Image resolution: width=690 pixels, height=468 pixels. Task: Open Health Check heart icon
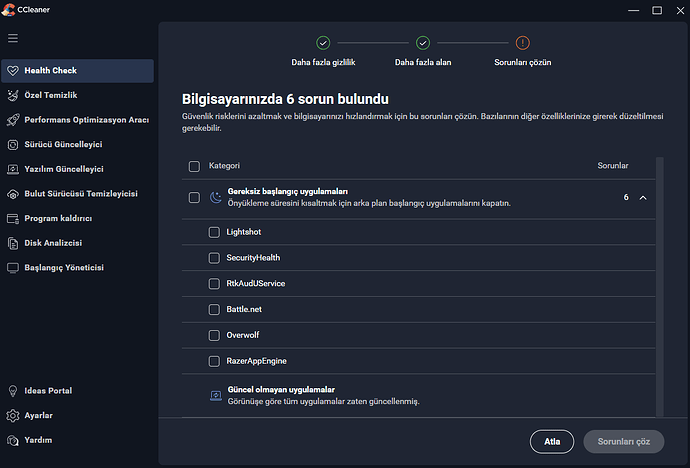coord(13,71)
